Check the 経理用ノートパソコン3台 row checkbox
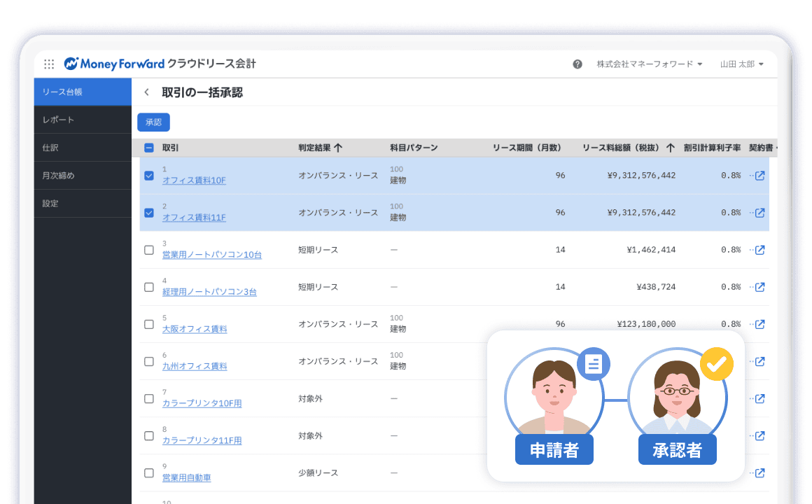 [149, 287]
